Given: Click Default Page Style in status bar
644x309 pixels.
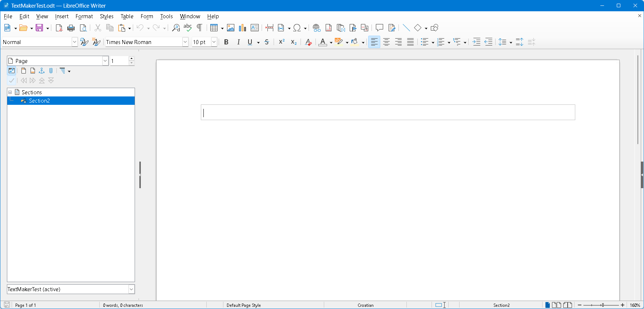Looking at the screenshot, I should coord(243,305).
